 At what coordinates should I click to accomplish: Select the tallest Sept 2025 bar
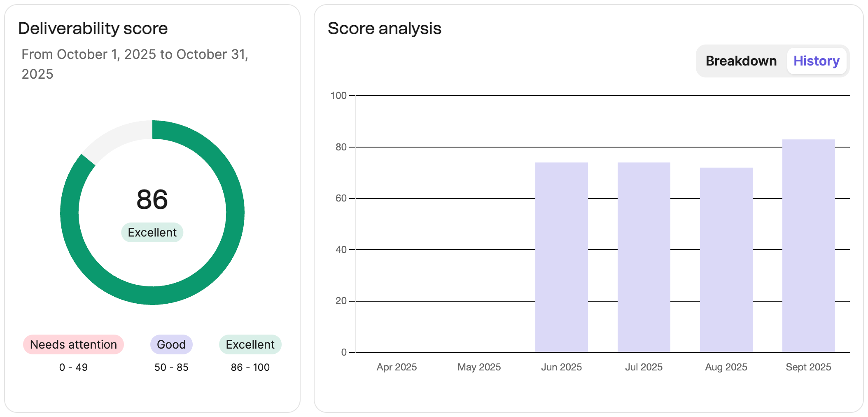point(808,247)
